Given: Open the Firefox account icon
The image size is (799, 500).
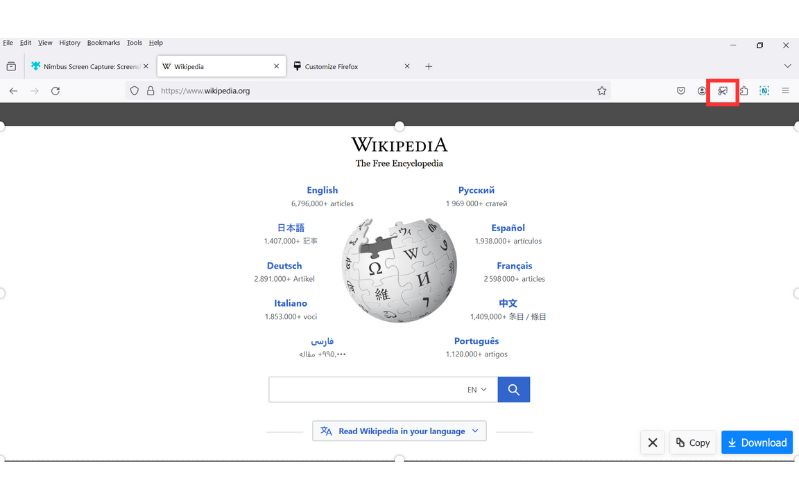Looking at the screenshot, I should pyautogui.click(x=702, y=91).
